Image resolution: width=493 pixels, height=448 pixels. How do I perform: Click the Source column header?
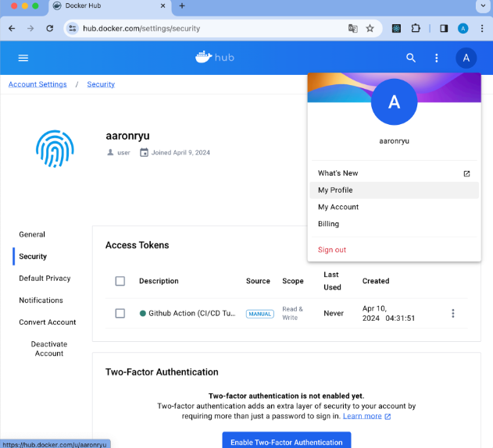[258, 281]
